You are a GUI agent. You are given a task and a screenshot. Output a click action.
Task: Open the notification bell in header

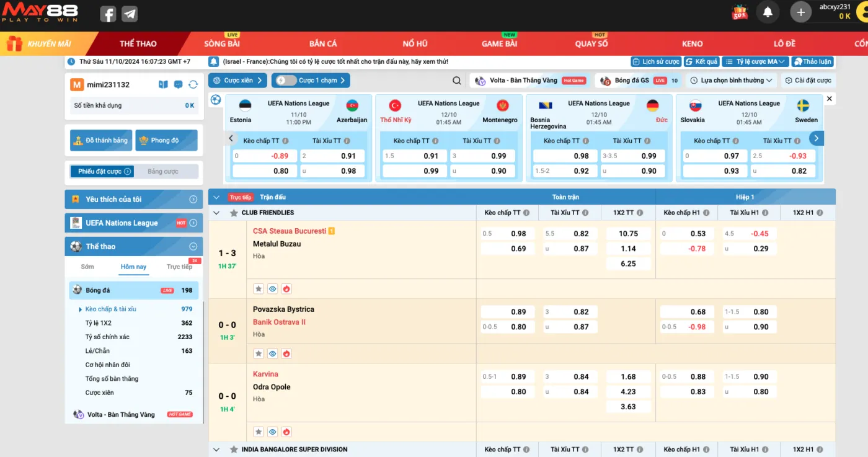coord(768,12)
